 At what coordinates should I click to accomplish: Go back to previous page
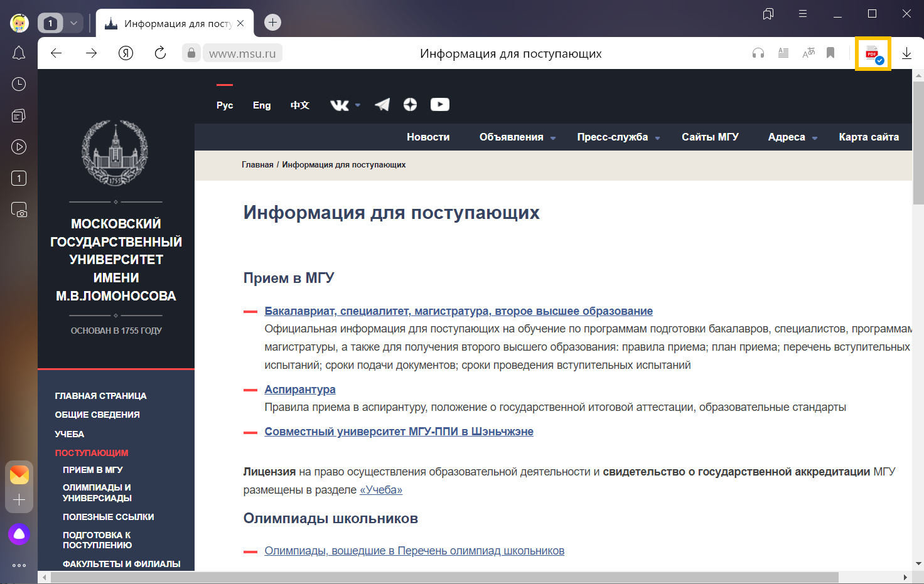click(56, 53)
